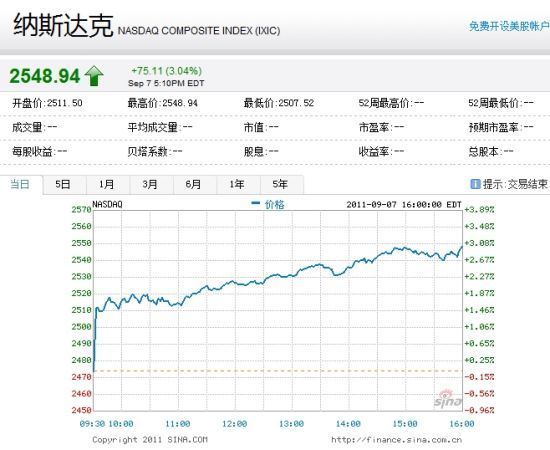Click the 最低价:2507.52 field
This screenshot has height=450, width=550.
[279, 103]
